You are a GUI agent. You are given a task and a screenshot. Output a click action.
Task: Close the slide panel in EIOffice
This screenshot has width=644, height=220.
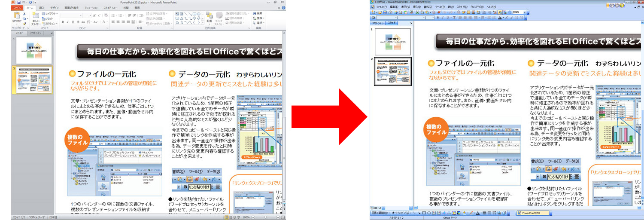coord(411,23)
